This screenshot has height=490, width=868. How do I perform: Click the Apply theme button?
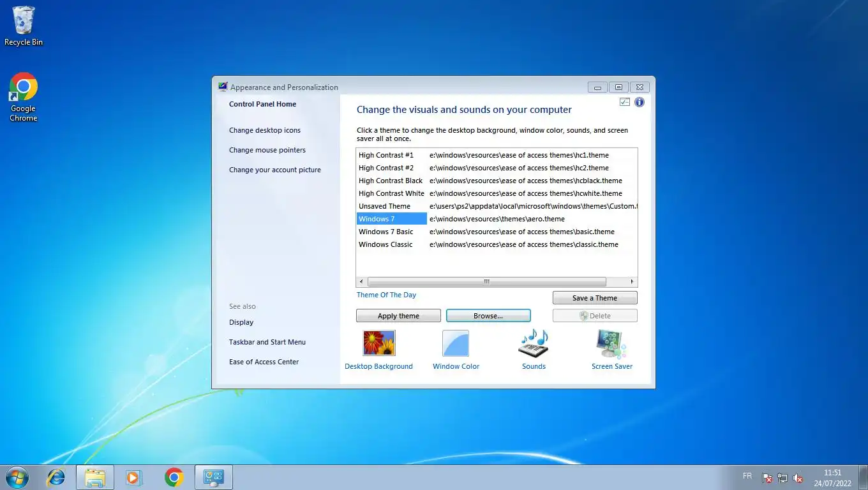(398, 316)
